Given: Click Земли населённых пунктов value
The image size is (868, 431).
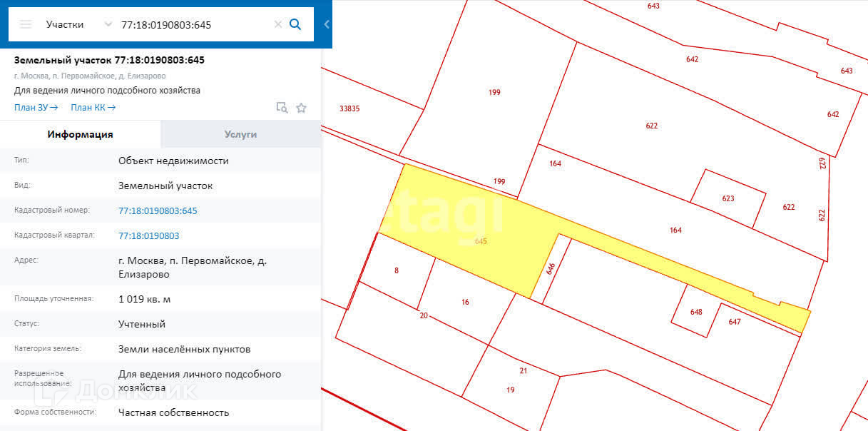Looking at the screenshot, I should [184, 349].
